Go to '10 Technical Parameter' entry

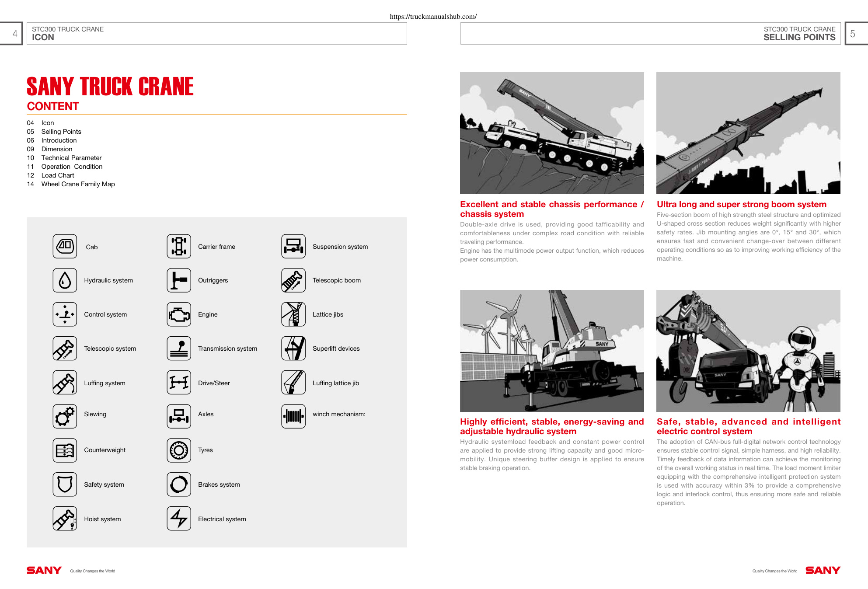(64, 158)
